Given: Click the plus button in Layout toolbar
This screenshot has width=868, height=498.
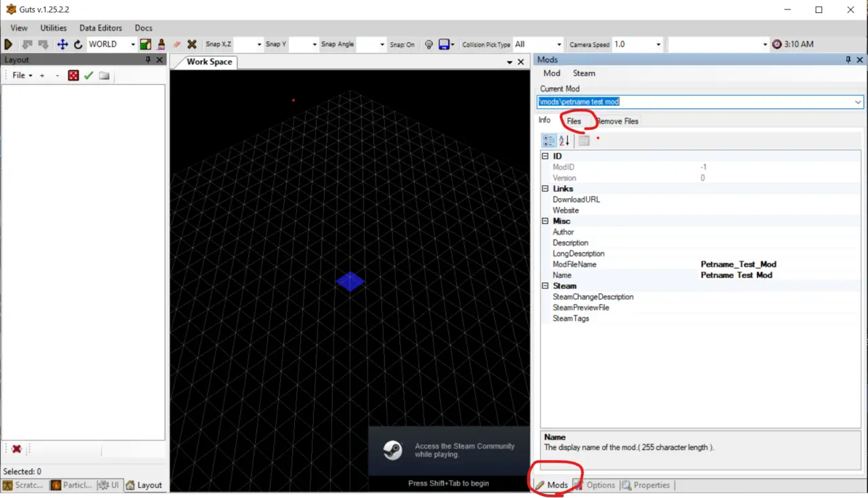Looking at the screenshot, I should tap(42, 75).
